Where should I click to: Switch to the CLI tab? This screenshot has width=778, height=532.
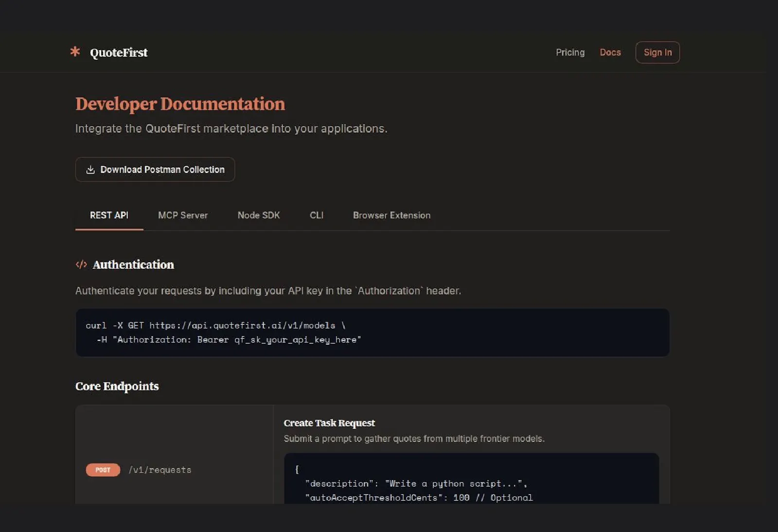click(x=317, y=215)
